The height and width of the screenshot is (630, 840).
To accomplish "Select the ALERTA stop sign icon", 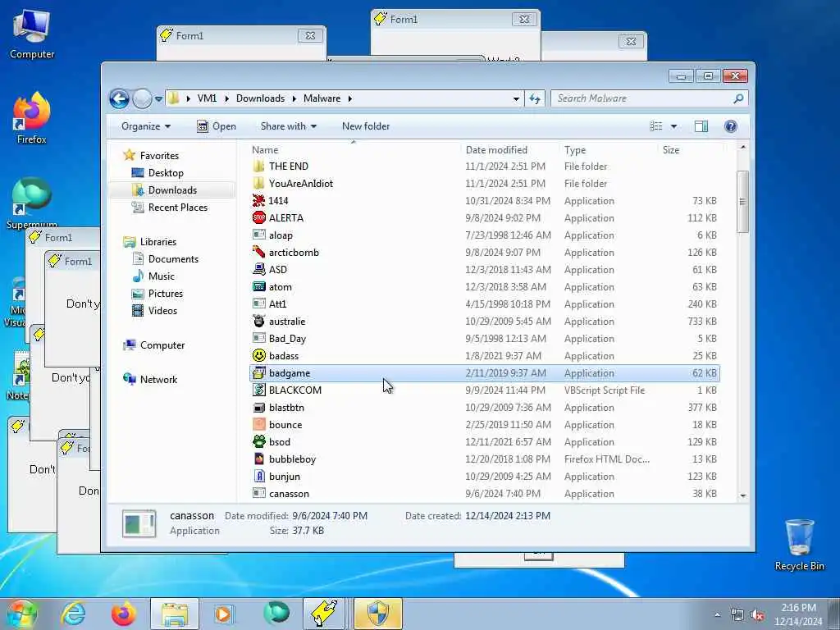I will (258, 218).
